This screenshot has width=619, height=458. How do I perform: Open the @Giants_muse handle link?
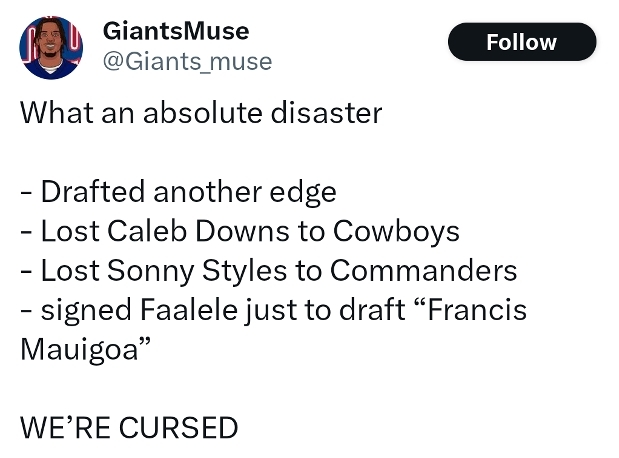click(x=188, y=61)
